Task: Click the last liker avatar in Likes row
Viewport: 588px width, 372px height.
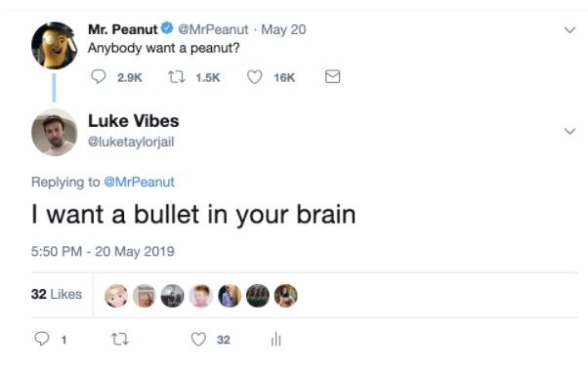Action: point(286,296)
